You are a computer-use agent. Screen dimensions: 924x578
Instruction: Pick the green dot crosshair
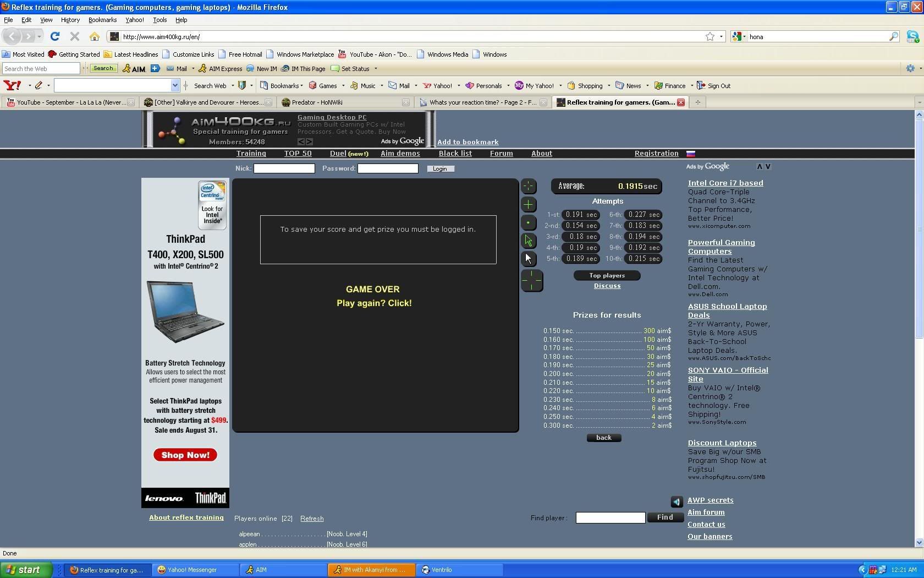(x=528, y=222)
